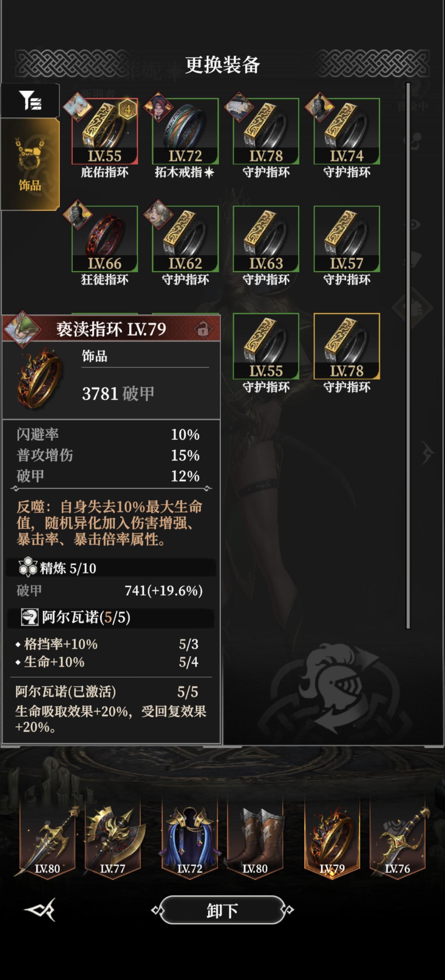Pick the LV.74 守护指环 ring
Image resolution: width=445 pixels, height=980 pixels.
click(347, 131)
